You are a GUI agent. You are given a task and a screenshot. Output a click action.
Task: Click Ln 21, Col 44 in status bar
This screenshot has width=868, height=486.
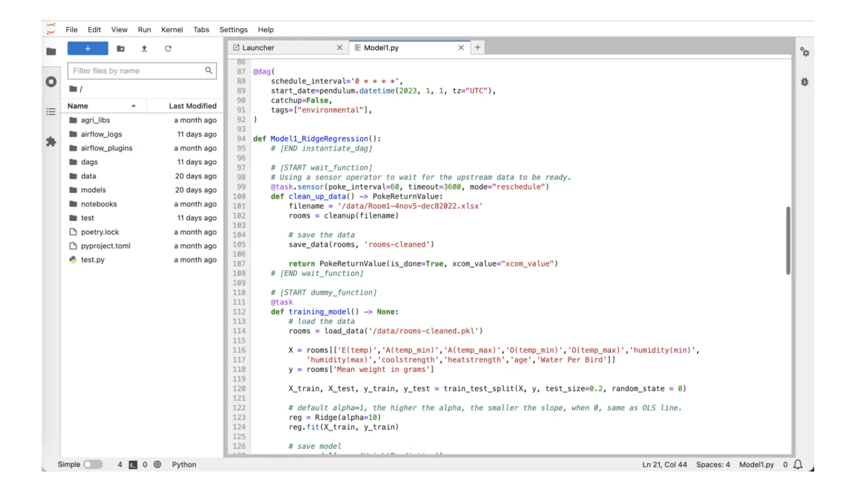[x=664, y=465]
